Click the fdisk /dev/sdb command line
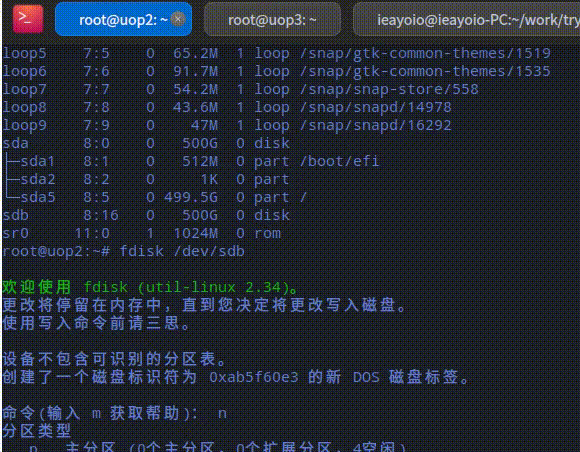Screen dimensions: 580x452 point(123,252)
